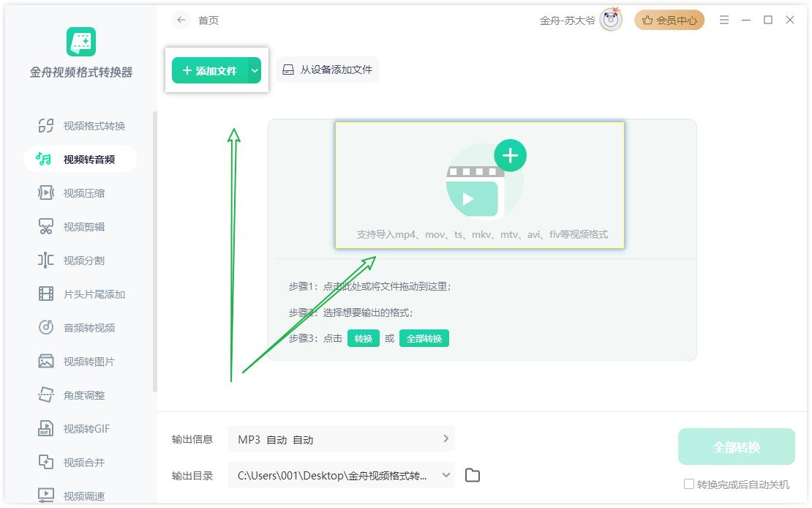812x508 pixels.
Task: Open the 片头片尾添加 film icon
Action: click(46, 294)
